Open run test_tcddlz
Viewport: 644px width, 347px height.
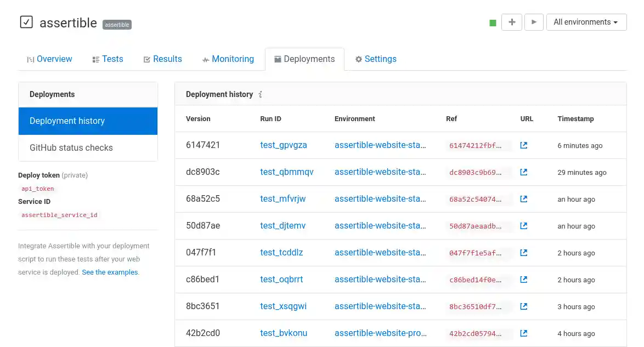pyautogui.click(x=281, y=253)
